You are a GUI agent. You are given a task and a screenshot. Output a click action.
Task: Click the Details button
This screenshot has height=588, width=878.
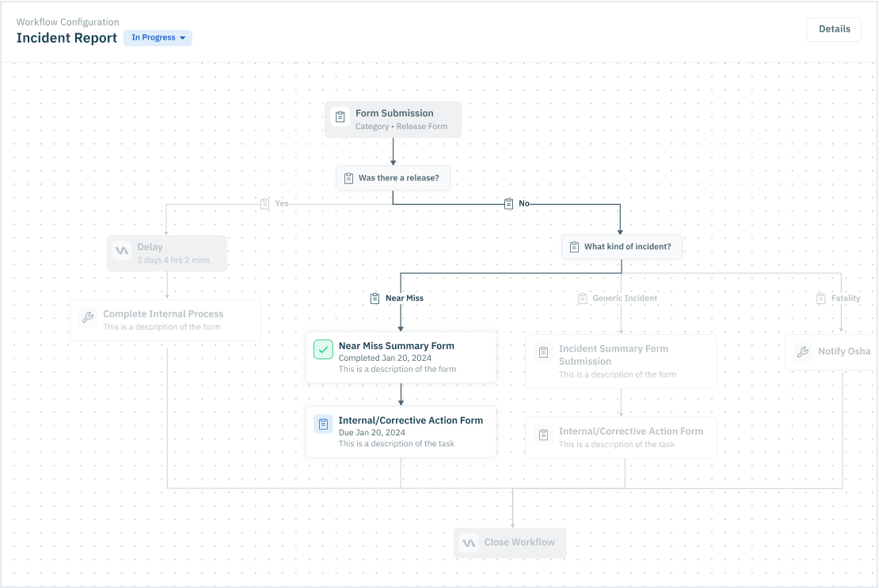click(x=834, y=29)
